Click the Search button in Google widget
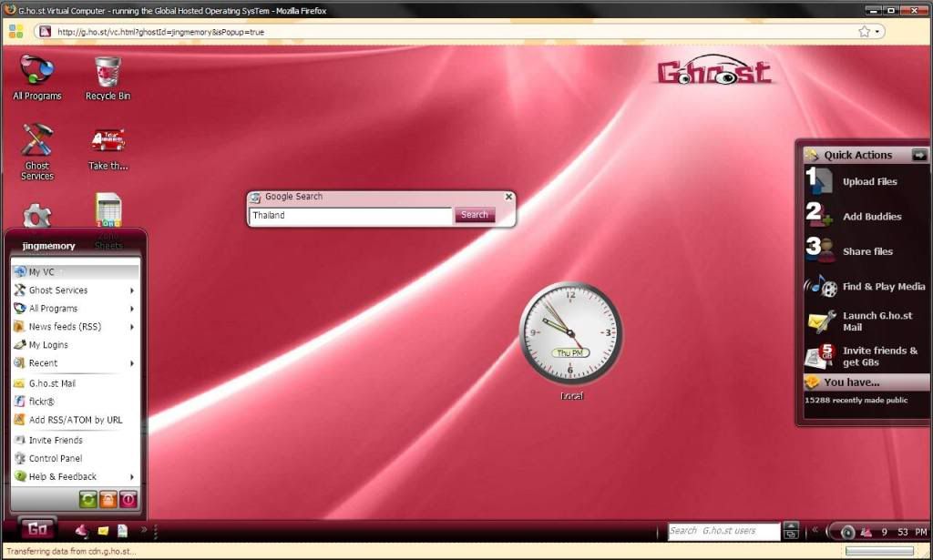 [x=474, y=215]
